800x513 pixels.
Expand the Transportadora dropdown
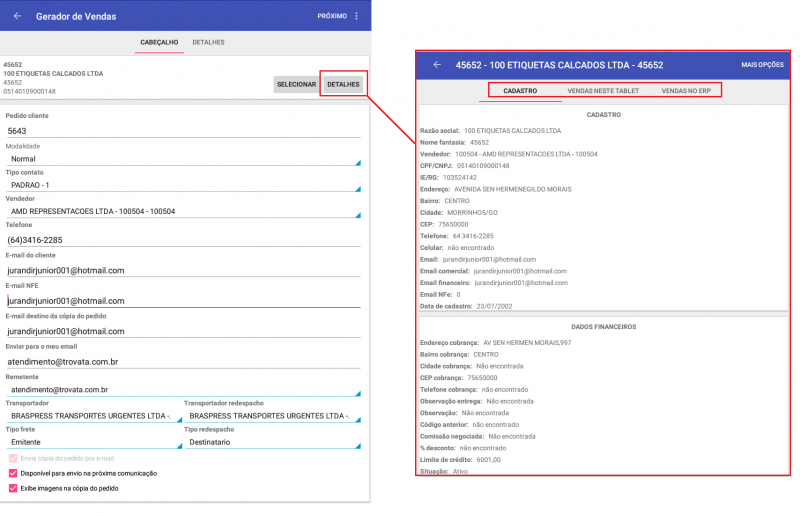(x=93, y=415)
